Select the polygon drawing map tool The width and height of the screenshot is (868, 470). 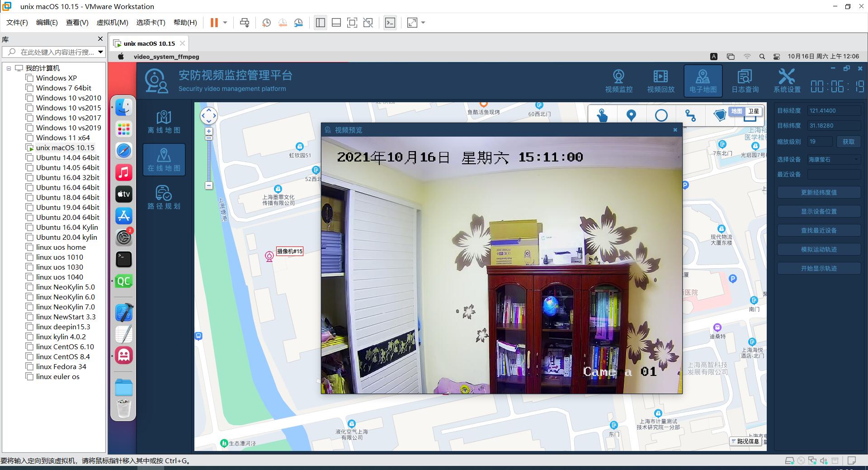(x=719, y=115)
